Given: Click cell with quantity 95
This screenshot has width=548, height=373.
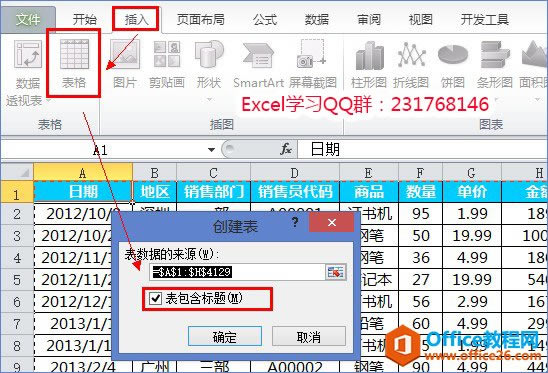Looking at the screenshot, I should (420, 214).
